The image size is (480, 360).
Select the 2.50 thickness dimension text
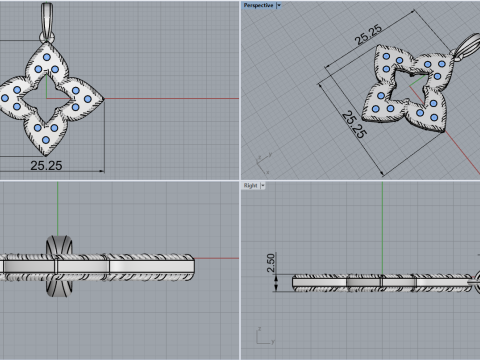(271, 263)
